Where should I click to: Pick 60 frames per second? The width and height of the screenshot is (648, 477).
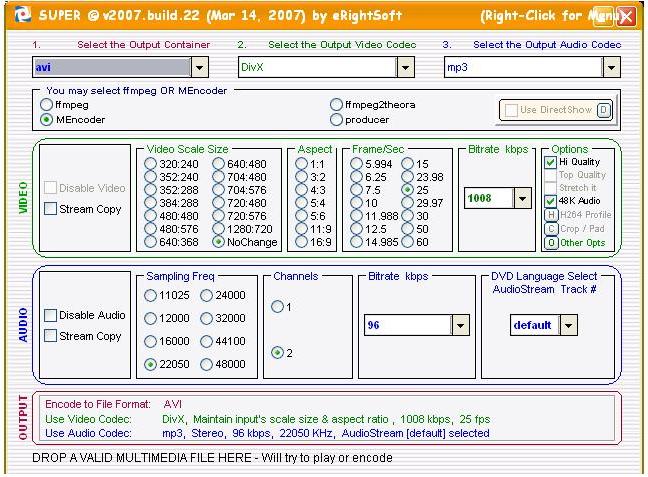point(407,242)
